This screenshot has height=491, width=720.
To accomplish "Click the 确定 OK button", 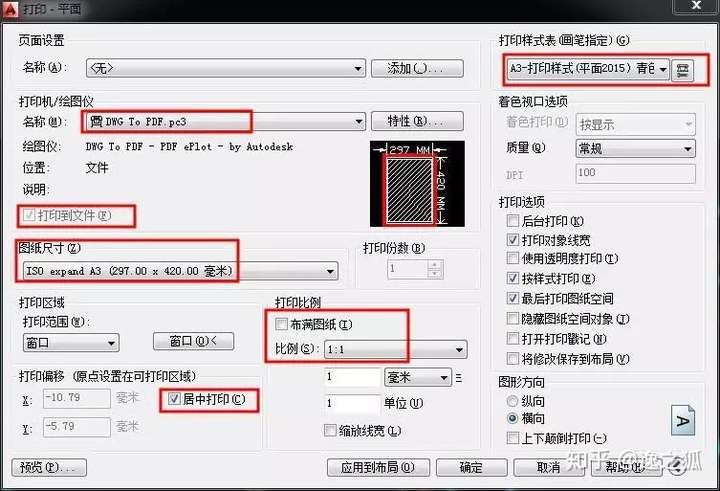I will coord(471,468).
